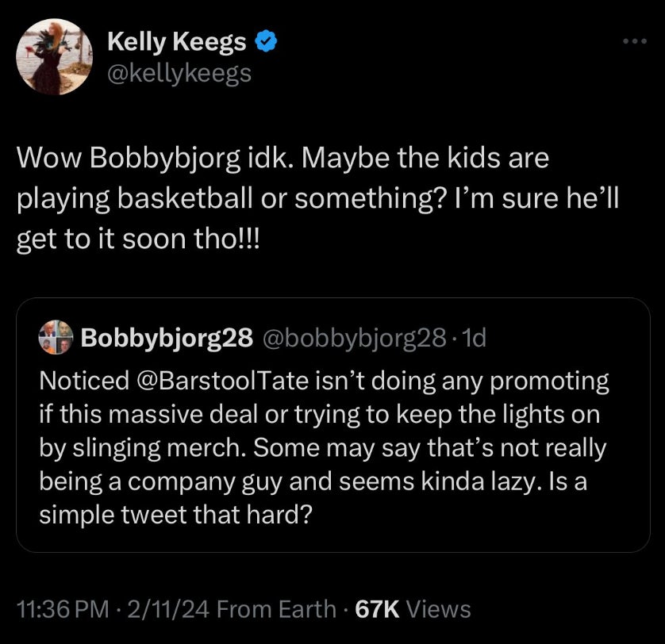This screenshot has height=644, width=665.
Task: Click the 1d timestamp on quoted tweet
Action: (473, 339)
